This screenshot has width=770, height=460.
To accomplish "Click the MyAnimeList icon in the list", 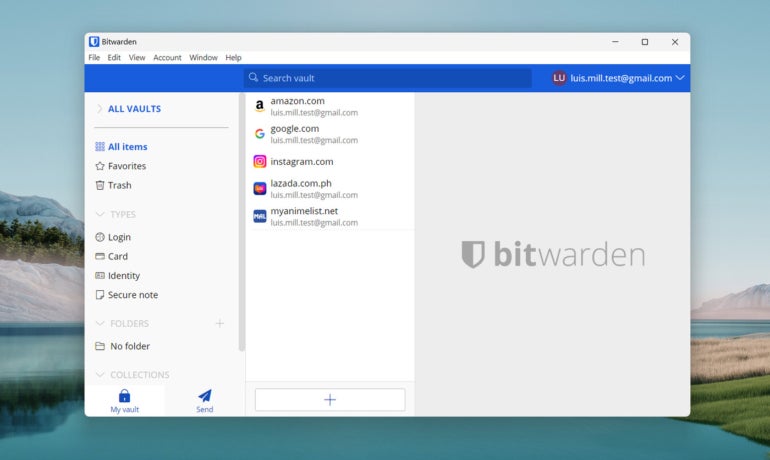I will pyautogui.click(x=259, y=216).
